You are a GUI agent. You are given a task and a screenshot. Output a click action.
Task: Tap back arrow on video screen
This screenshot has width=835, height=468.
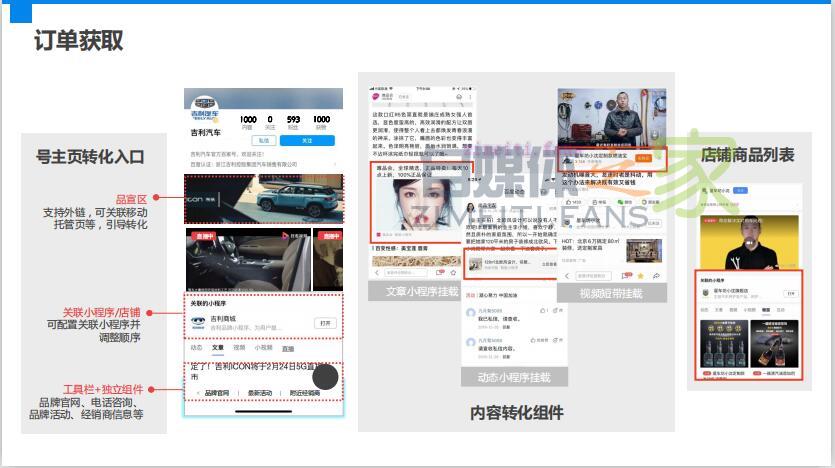pos(567,276)
